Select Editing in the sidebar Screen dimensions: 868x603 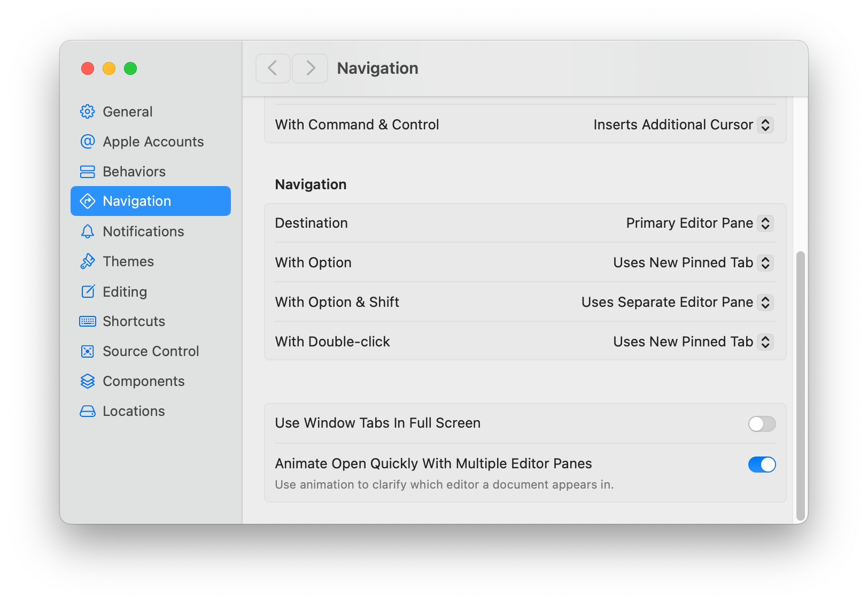point(151,291)
